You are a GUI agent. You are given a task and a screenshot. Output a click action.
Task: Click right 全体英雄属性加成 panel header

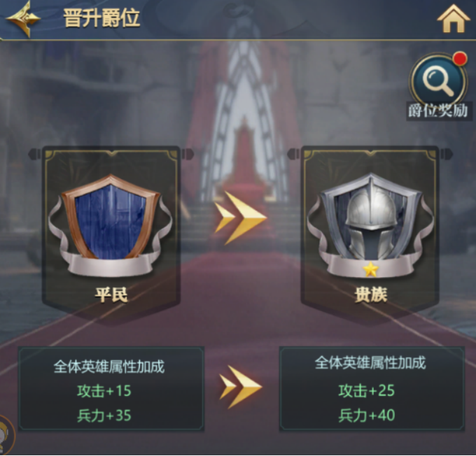click(x=370, y=363)
